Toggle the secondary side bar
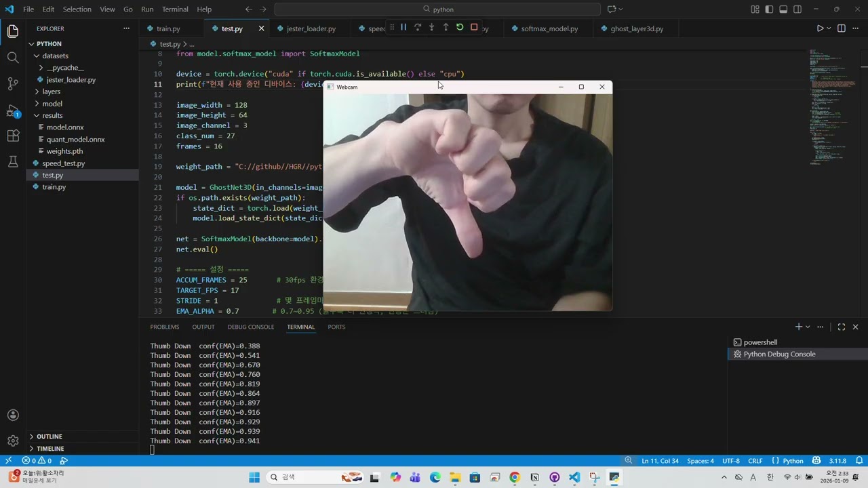The image size is (868, 488). tap(797, 9)
